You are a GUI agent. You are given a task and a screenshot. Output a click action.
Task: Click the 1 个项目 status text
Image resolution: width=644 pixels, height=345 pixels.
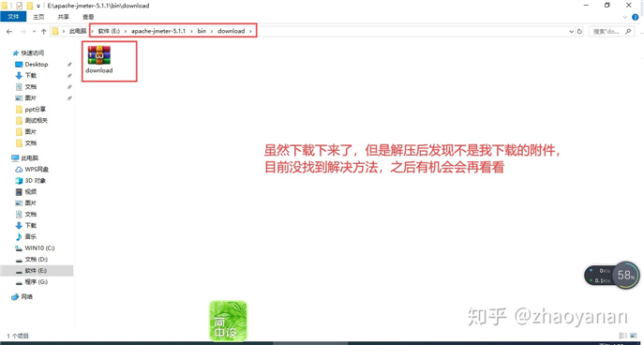point(18,336)
